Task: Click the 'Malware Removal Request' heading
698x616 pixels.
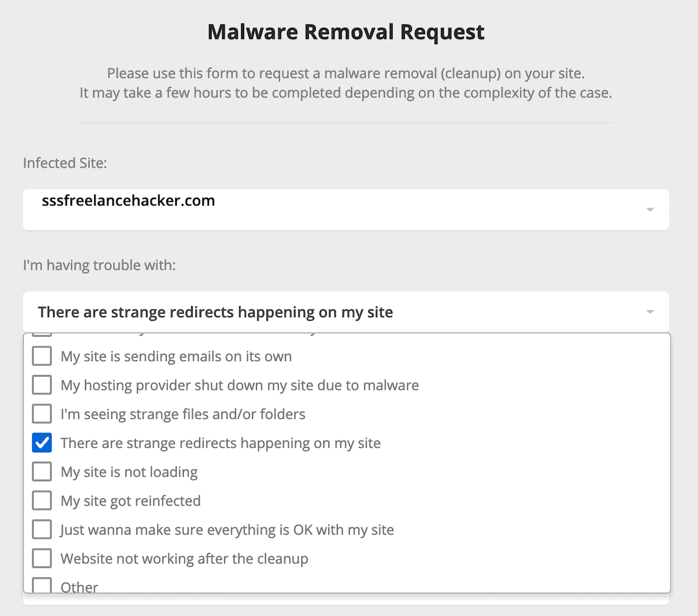Action: (x=346, y=32)
